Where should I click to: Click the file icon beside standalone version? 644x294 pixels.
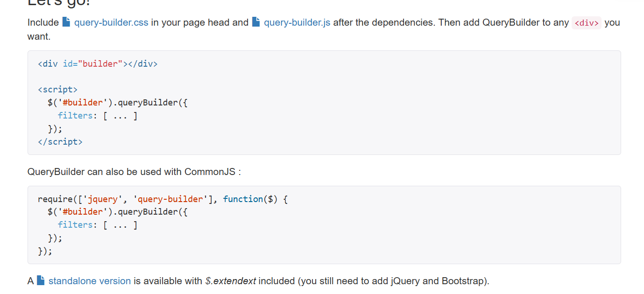coord(41,280)
